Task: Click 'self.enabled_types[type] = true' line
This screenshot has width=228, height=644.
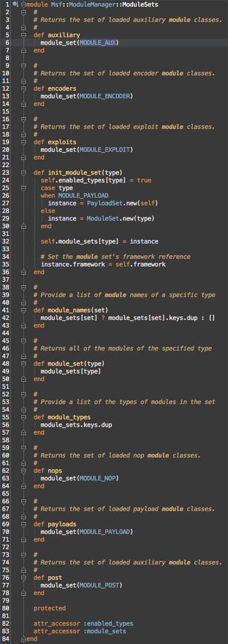Action: tap(96, 180)
